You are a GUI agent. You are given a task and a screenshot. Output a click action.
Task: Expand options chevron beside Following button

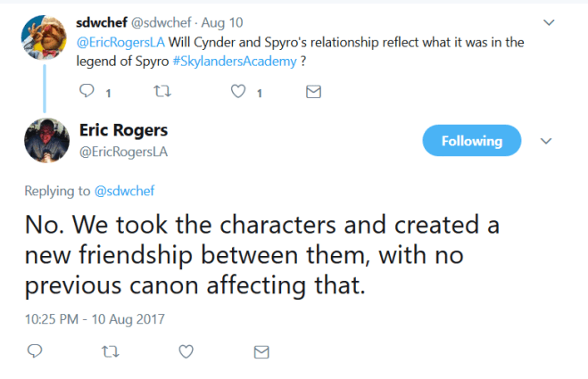[x=548, y=141]
